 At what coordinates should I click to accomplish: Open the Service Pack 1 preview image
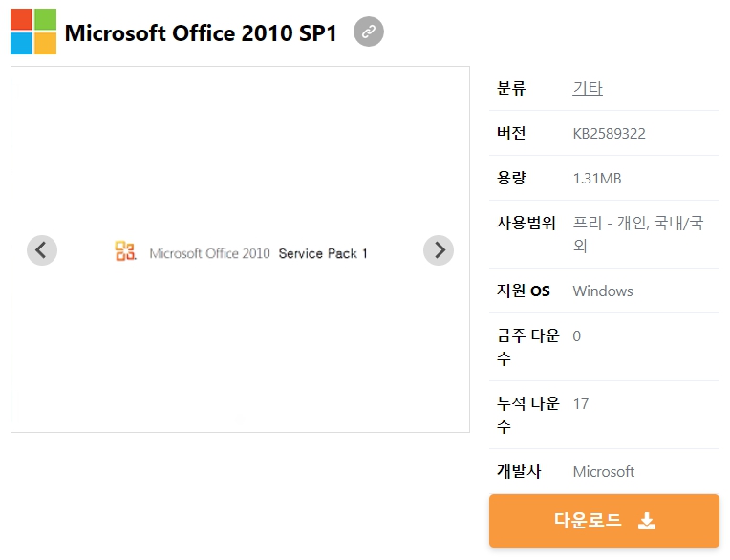click(x=240, y=249)
